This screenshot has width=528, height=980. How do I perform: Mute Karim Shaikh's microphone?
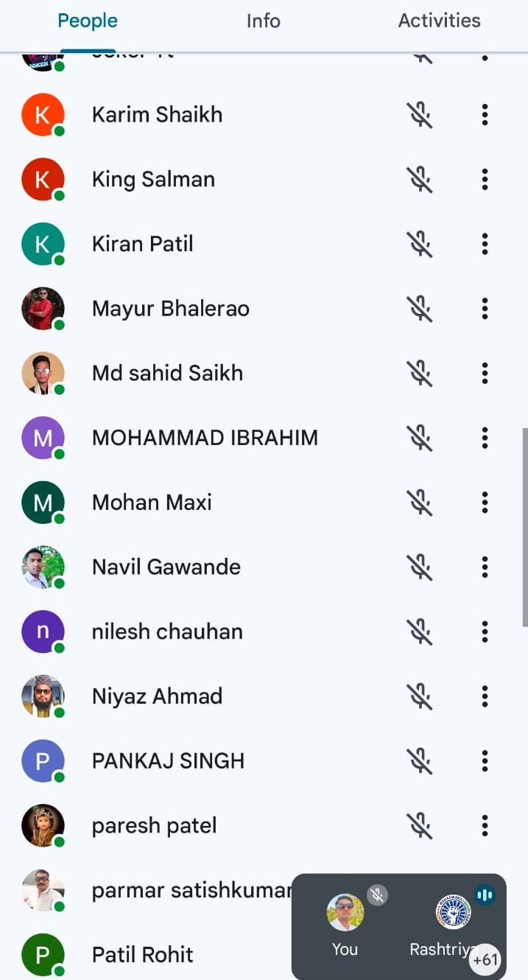click(420, 115)
